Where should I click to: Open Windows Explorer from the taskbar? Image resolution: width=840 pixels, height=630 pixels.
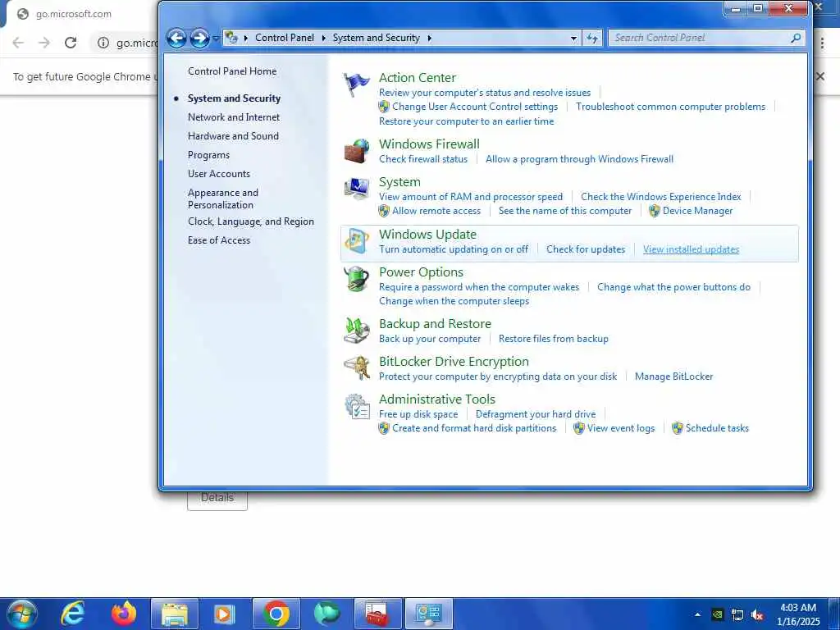click(175, 614)
